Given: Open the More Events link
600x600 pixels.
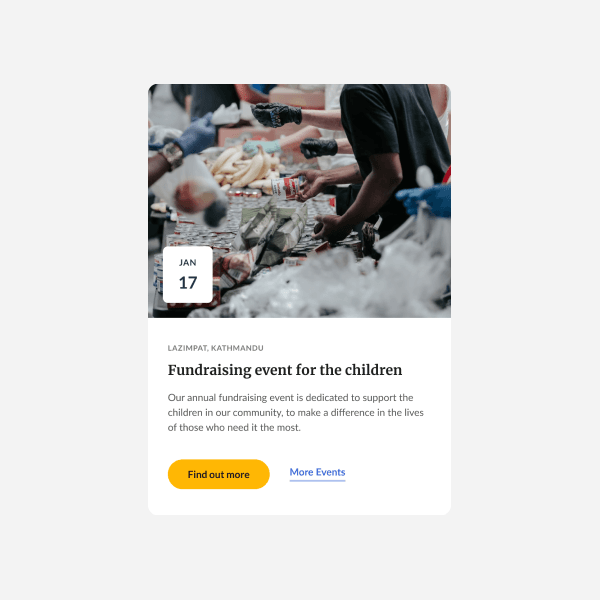Looking at the screenshot, I should pos(317,473).
